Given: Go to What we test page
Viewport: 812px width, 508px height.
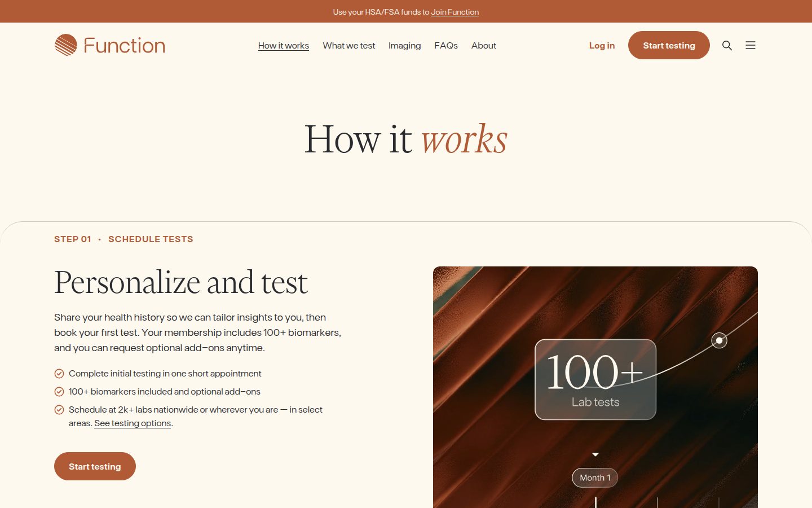Looking at the screenshot, I should click(x=349, y=46).
